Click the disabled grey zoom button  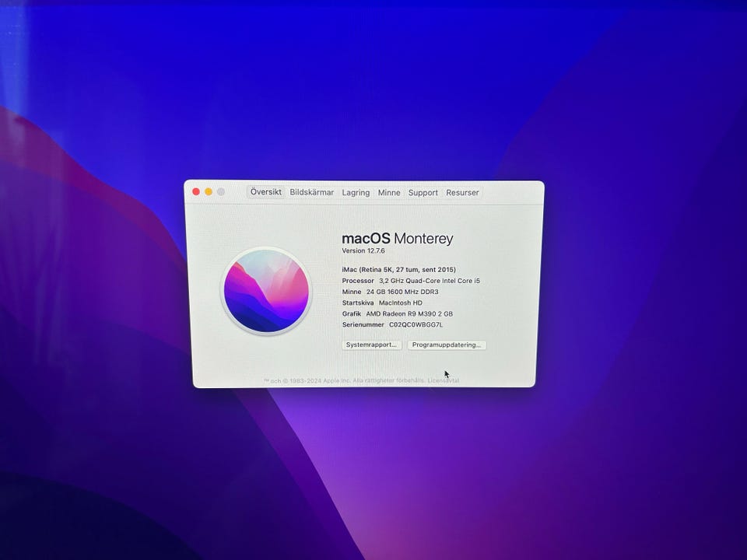click(221, 191)
